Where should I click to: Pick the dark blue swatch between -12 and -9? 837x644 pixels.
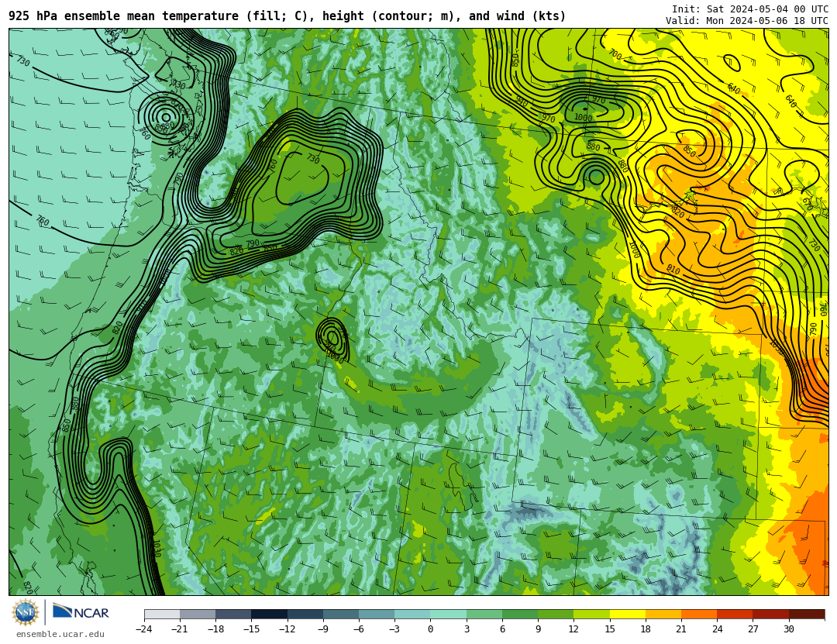tap(305, 614)
